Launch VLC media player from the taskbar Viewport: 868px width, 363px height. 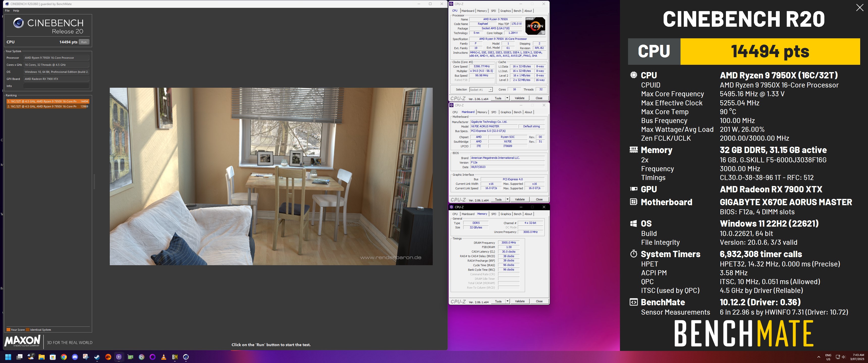click(164, 357)
